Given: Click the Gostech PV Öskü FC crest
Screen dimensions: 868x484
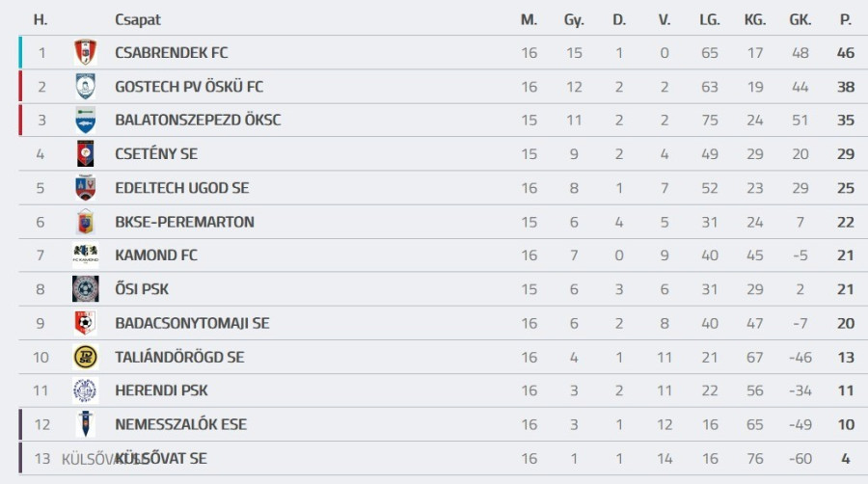Looking at the screenshot, I should pyautogui.click(x=86, y=87).
